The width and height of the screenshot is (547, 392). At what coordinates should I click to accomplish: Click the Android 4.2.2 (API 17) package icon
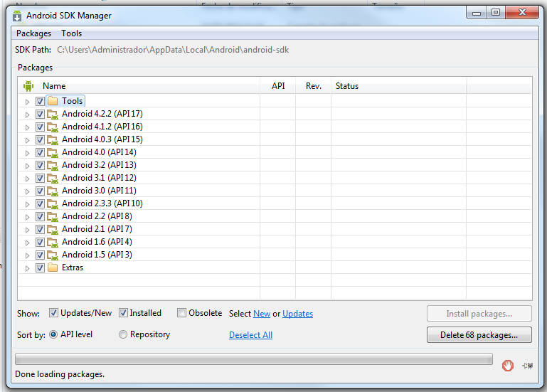coord(53,115)
